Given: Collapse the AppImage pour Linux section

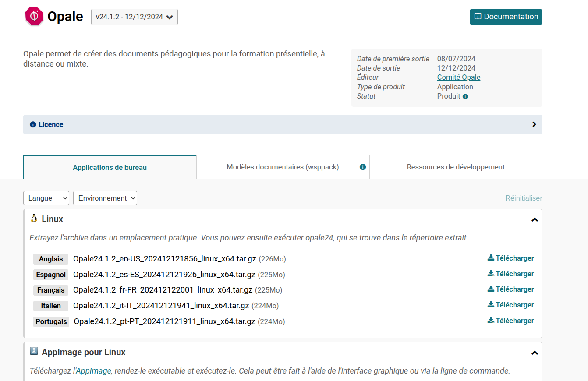Looking at the screenshot, I should [x=535, y=353].
